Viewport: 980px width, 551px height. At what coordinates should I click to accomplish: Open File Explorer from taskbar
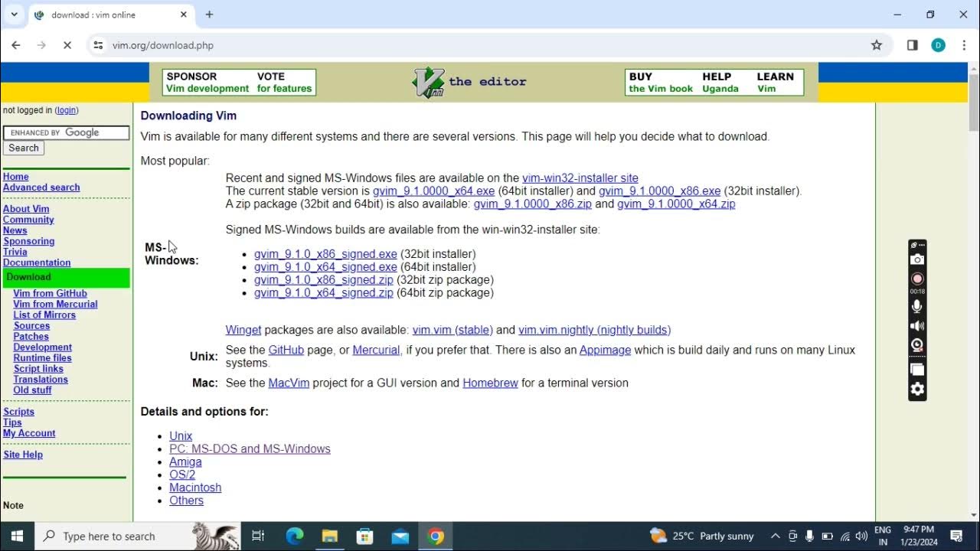329,536
